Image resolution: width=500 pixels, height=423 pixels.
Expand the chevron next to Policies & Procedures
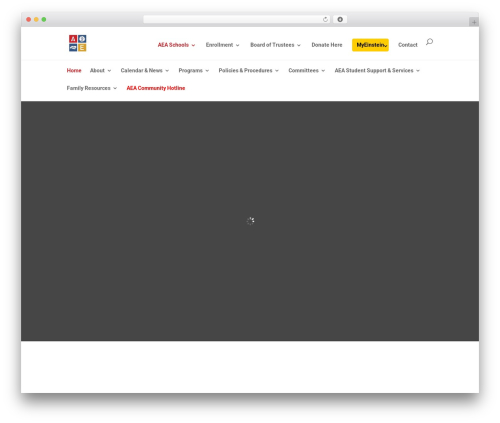pos(277,71)
